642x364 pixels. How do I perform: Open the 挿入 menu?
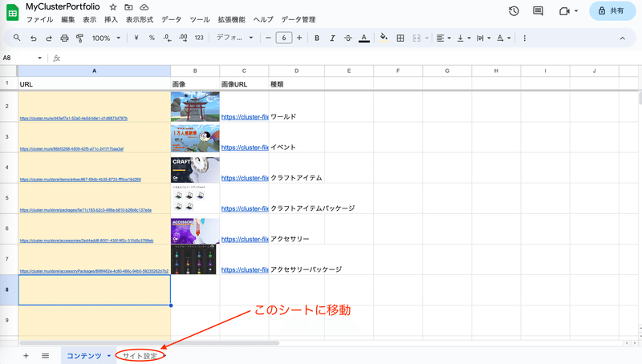coord(111,19)
